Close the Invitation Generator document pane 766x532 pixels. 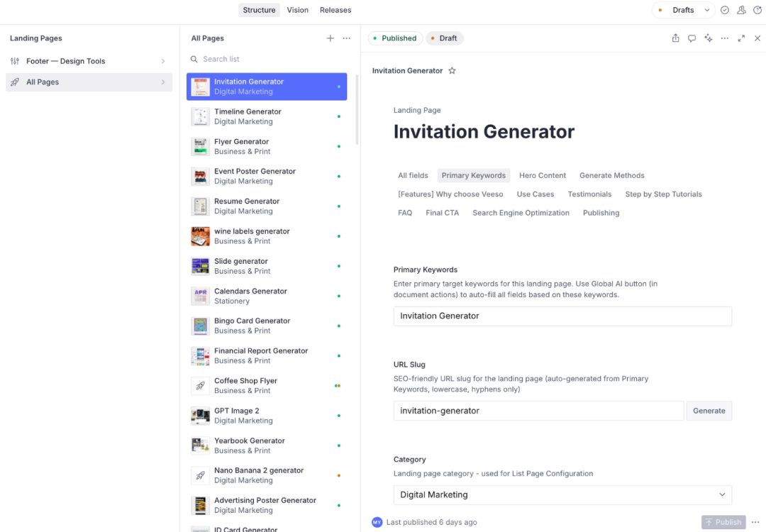(757, 38)
